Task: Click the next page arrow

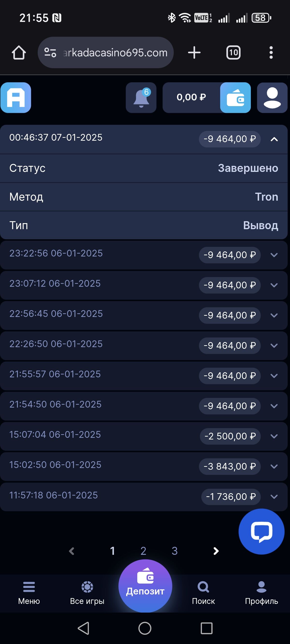Action: click(216, 551)
